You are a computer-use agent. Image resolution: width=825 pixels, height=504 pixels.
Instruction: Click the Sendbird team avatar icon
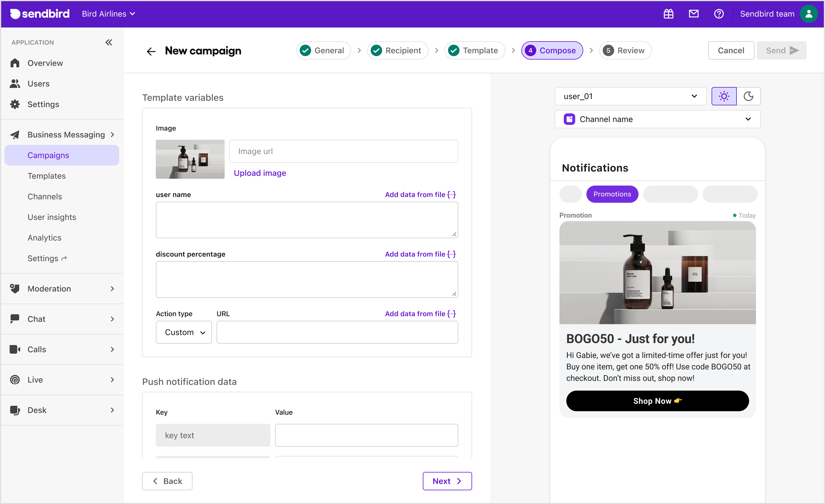coord(808,14)
